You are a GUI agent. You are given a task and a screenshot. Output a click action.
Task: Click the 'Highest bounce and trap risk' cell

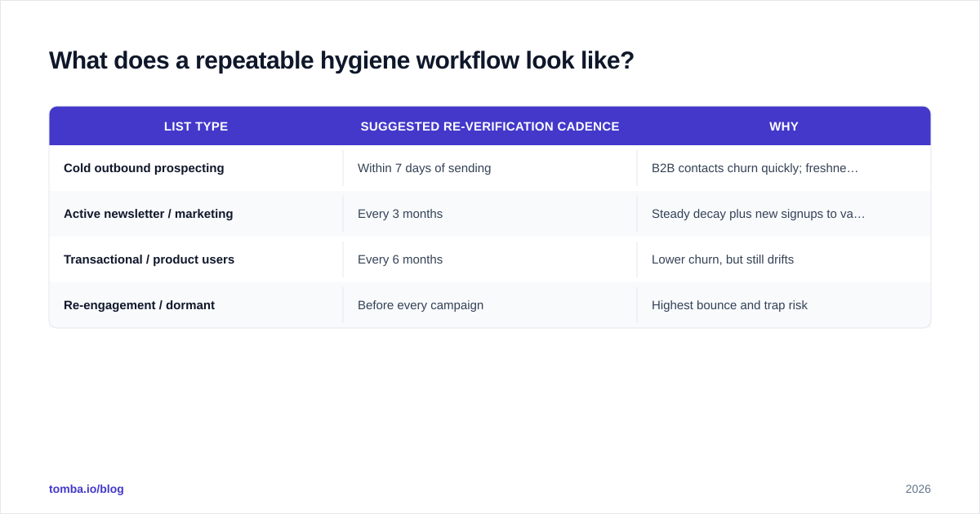(784, 305)
